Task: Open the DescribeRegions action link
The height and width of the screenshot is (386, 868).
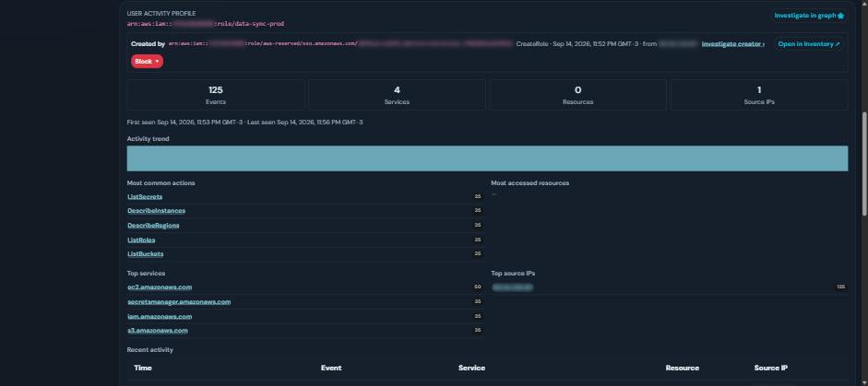Action: point(153,225)
